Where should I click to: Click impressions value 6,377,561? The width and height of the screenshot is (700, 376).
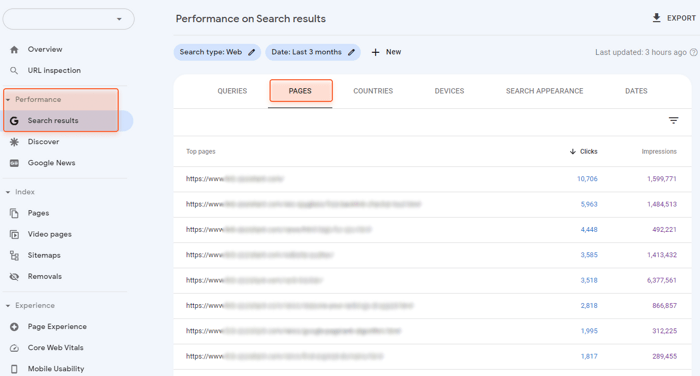click(662, 280)
